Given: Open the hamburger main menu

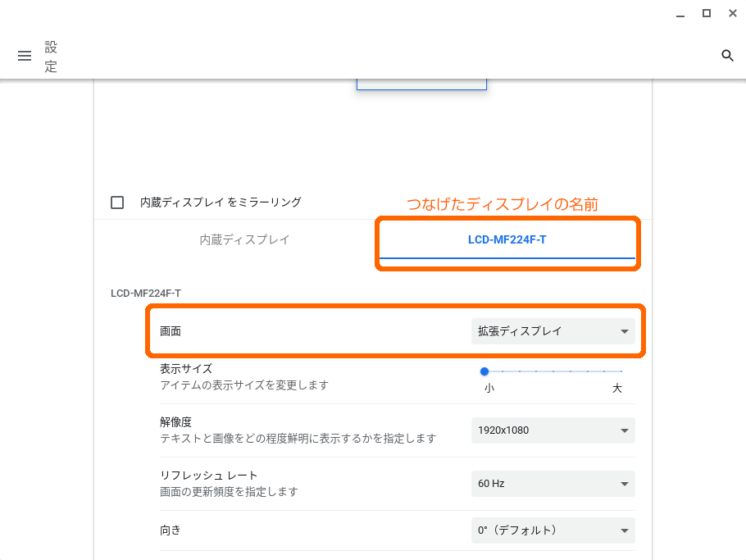Looking at the screenshot, I should coord(25,56).
